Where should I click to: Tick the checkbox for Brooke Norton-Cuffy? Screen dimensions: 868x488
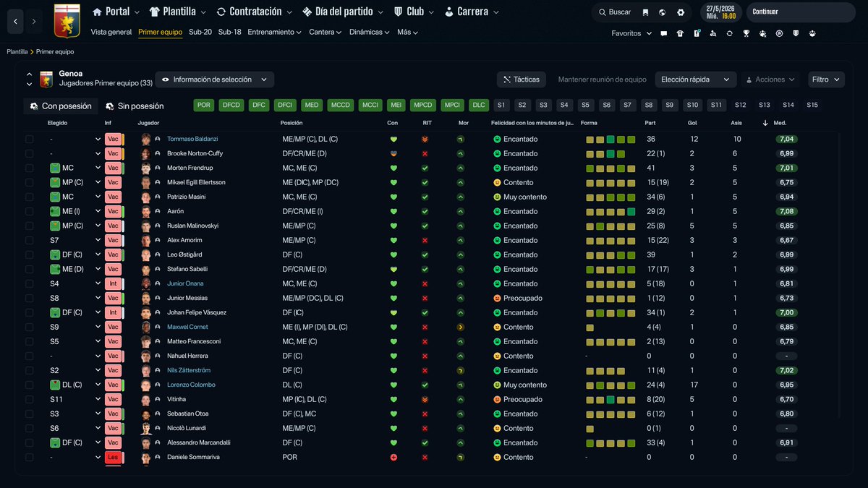[x=30, y=153]
